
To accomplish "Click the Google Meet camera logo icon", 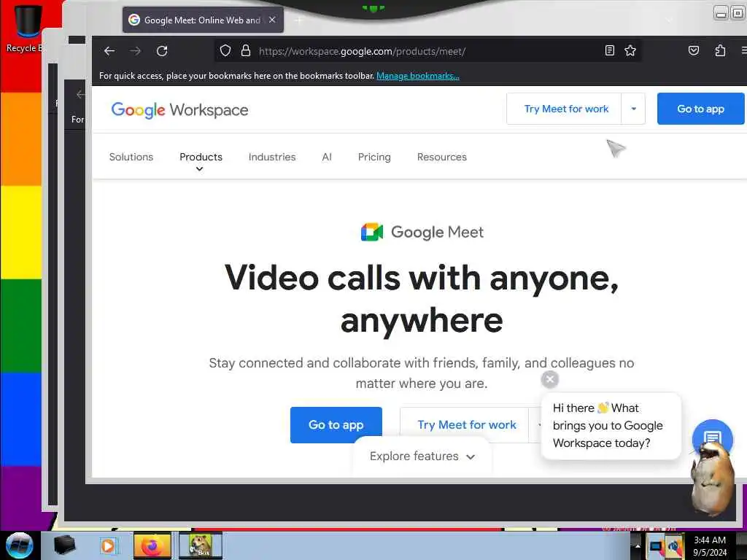I will point(372,232).
